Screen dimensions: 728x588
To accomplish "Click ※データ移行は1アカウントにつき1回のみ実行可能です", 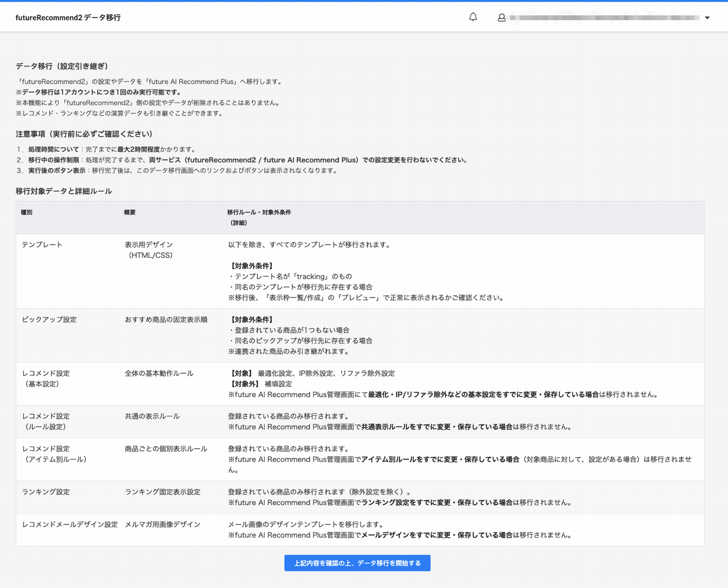I will point(98,92).
